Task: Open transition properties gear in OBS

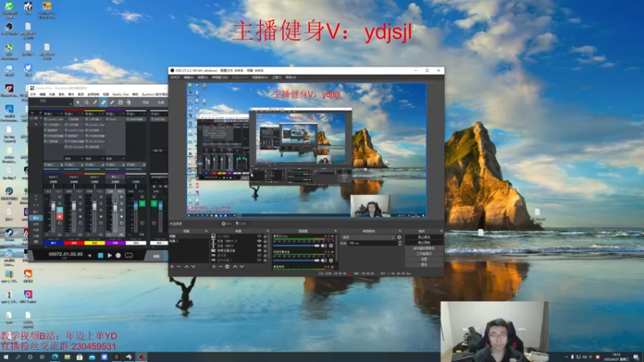Action: (x=399, y=237)
